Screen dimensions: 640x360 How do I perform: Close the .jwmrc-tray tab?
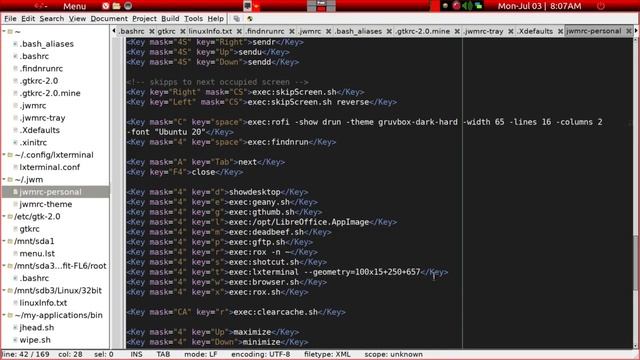(511, 31)
